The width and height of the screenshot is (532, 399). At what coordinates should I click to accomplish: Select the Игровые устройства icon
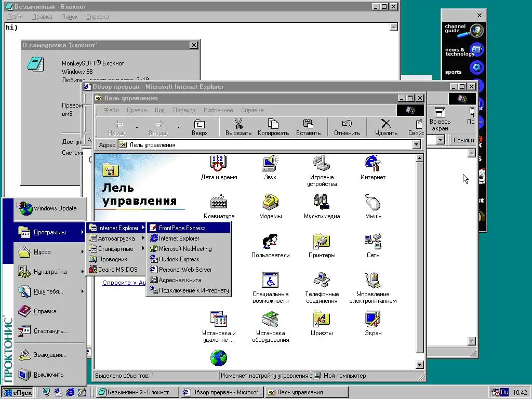tap(322, 170)
